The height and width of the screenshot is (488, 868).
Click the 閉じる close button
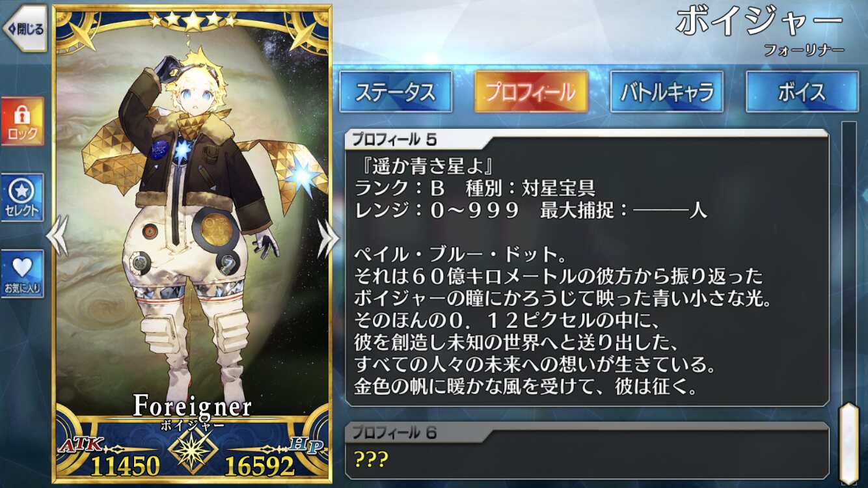click(x=25, y=29)
